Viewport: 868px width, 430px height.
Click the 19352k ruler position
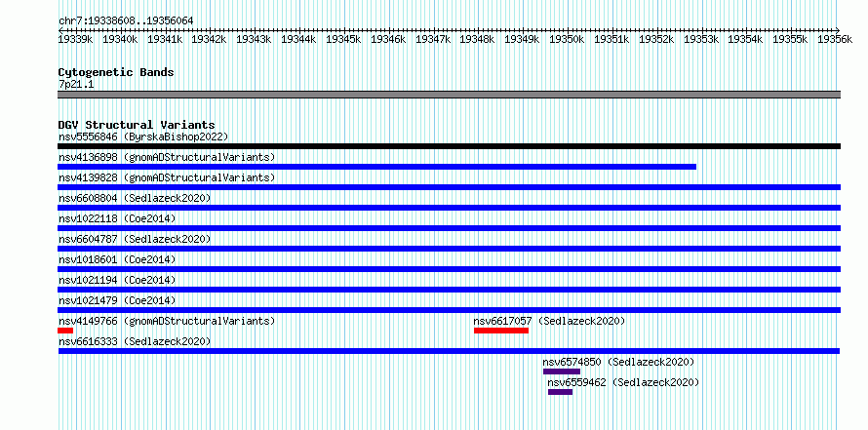657,39
